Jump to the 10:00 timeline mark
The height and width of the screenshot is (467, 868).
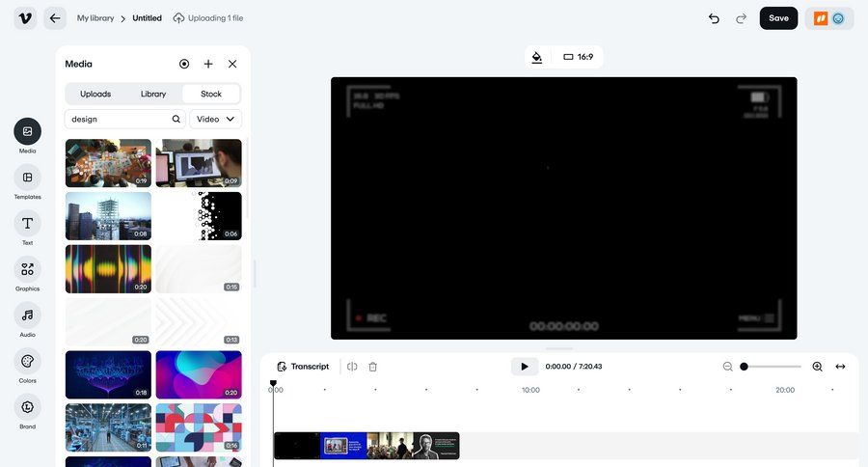tap(530, 390)
